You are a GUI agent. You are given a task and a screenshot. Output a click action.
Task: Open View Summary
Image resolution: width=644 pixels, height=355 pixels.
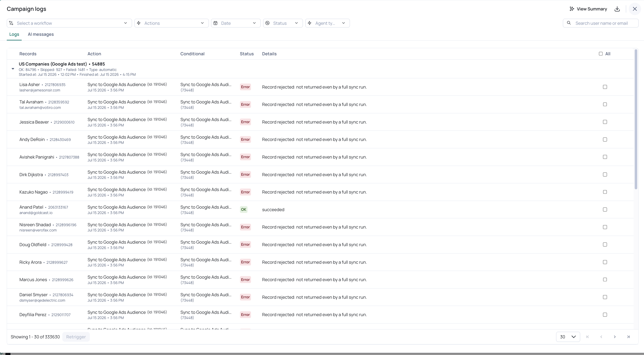(588, 9)
